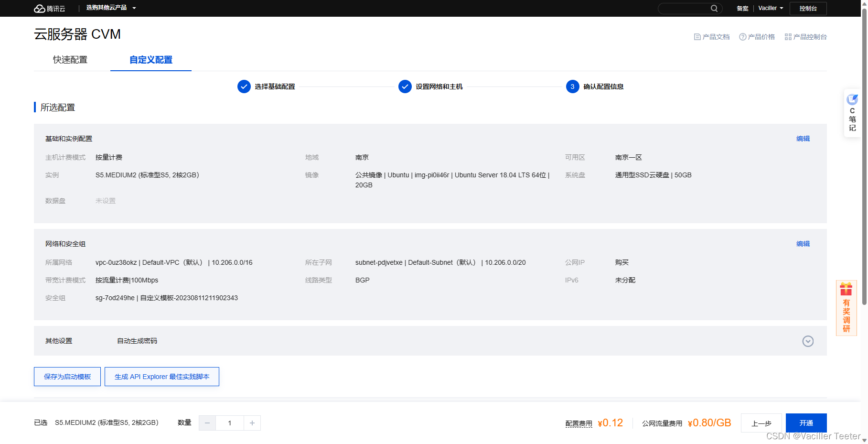Click 开通 button
The width and height of the screenshot is (868, 444).
click(806, 423)
